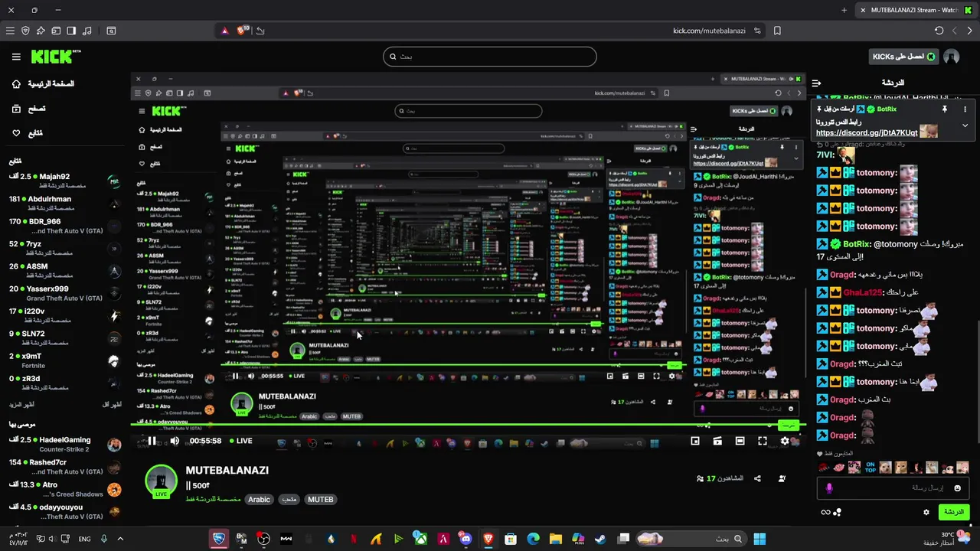The image size is (980, 551).
Task: Toggle theater mode on player
Action: click(x=740, y=441)
